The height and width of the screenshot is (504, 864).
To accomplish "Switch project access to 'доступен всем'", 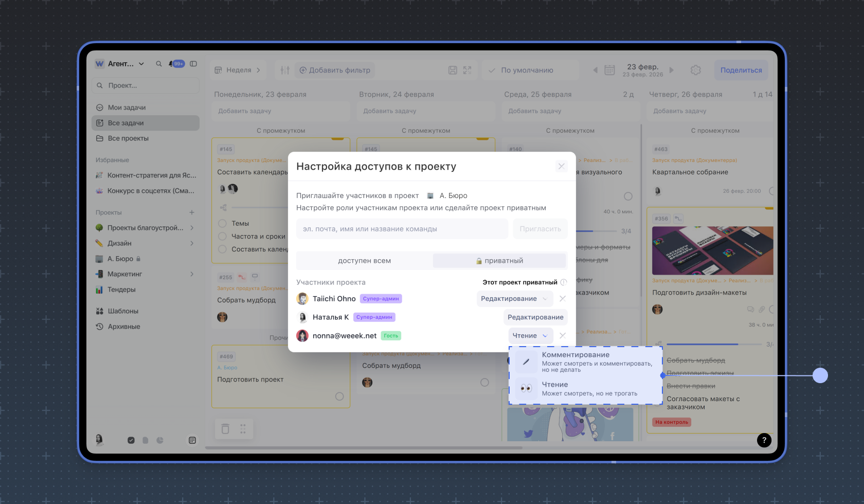I will pyautogui.click(x=364, y=261).
